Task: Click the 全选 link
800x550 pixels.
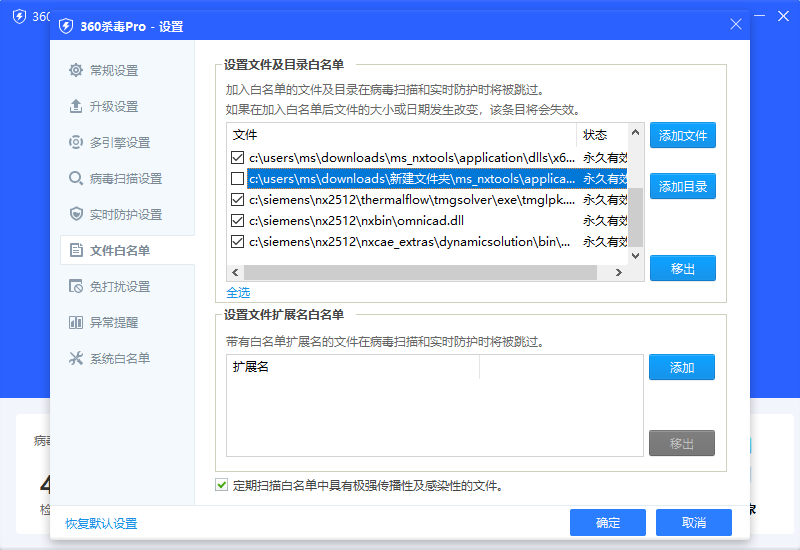Action: click(238, 292)
